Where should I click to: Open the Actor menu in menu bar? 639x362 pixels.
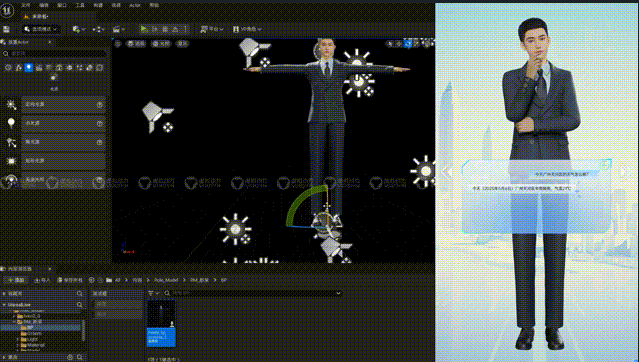point(134,5)
